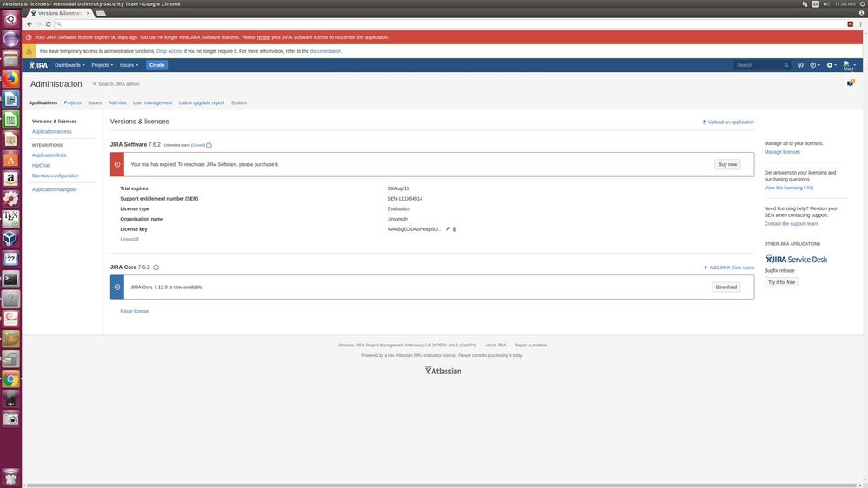The height and width of the screenshot is (488, 868).
Task: Click the warning triangle icon in the temporary access bar
Action: pyautogui.click(x=30, y=51)
